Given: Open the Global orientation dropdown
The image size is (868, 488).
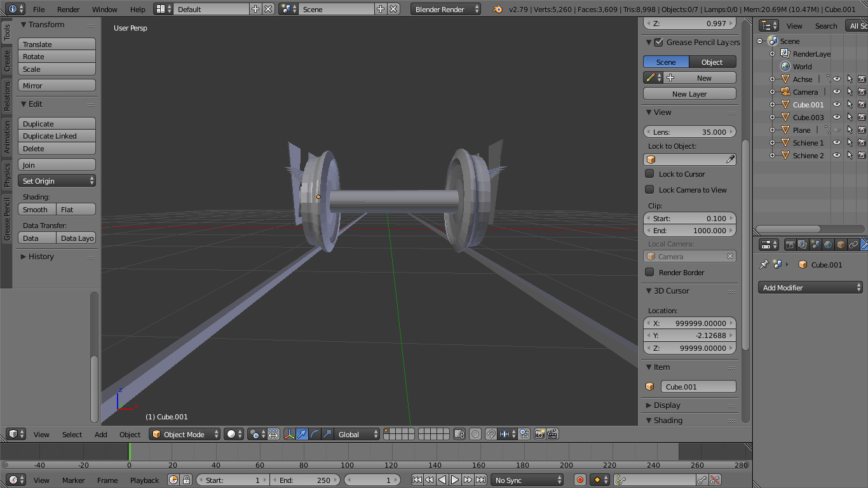Looking at the screenshot, I should (x=357, y=435).
